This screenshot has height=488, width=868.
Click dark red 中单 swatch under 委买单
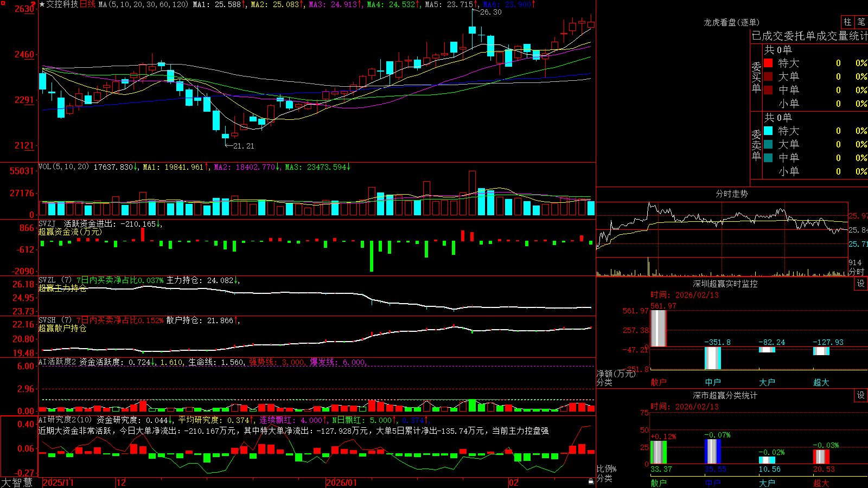click(768, 90)
